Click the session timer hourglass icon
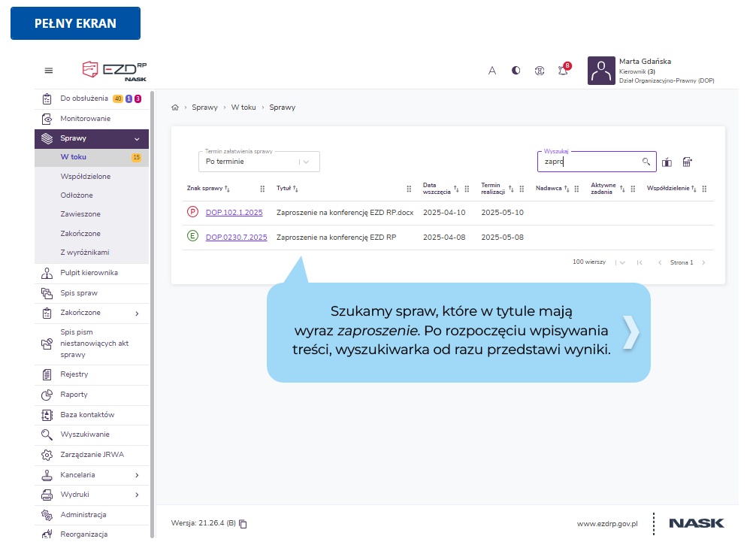756x554 pixels. [539, 71]
